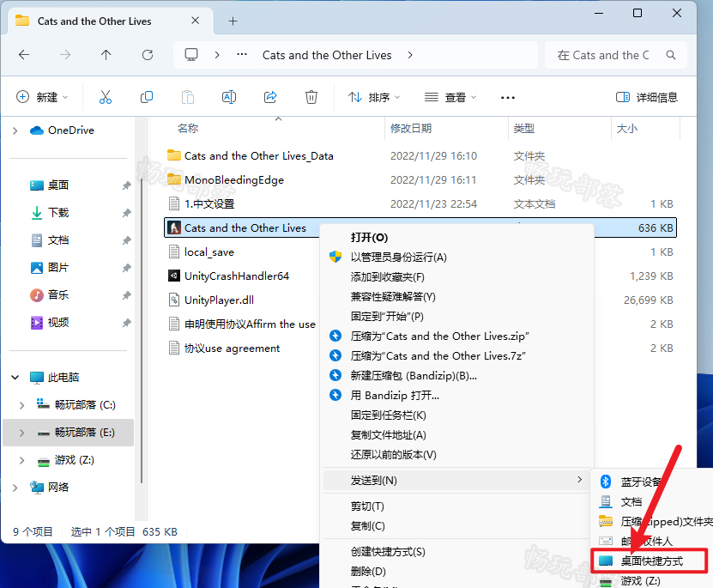Choose 复制文件地址(A)
The width and height of the screenshot is (713, 588).
[x=458, y=434]
